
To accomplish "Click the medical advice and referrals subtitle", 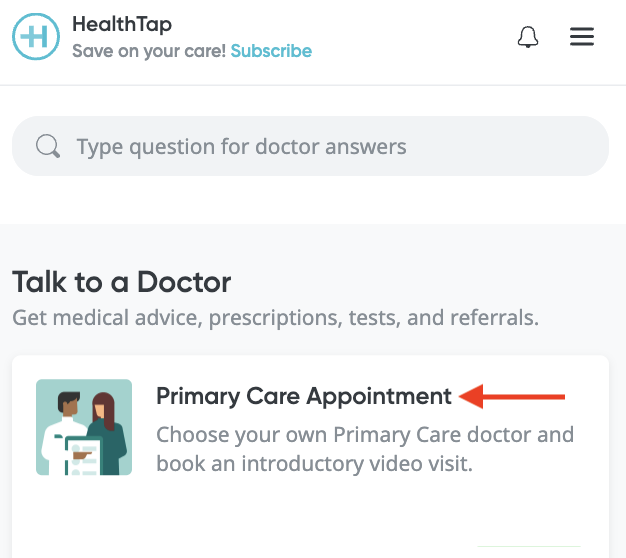I will point(275,318).
